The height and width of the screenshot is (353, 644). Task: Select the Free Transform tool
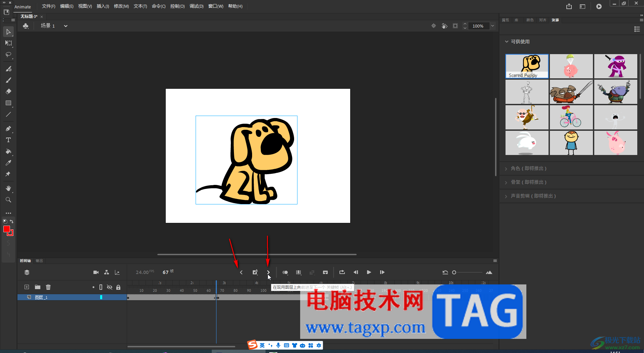8,43
